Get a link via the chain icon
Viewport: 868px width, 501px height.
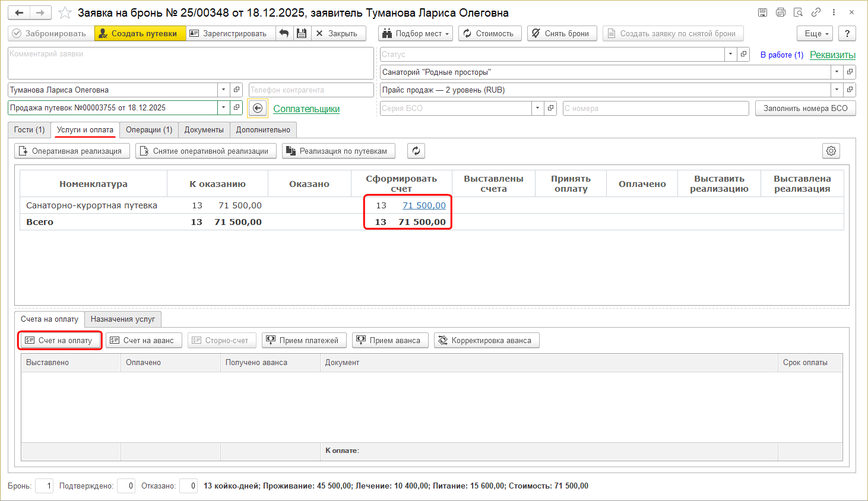(x=816, y=12)
